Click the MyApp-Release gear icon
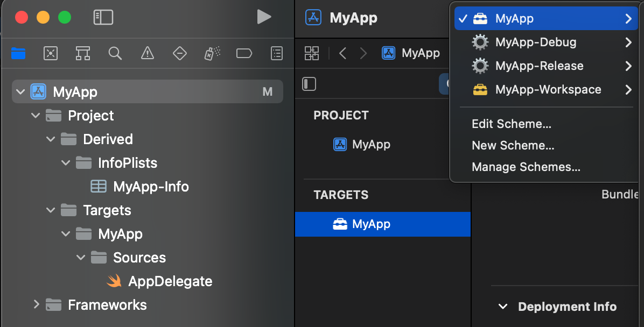This screenshot has height=327, width=644. click(480, 66)
